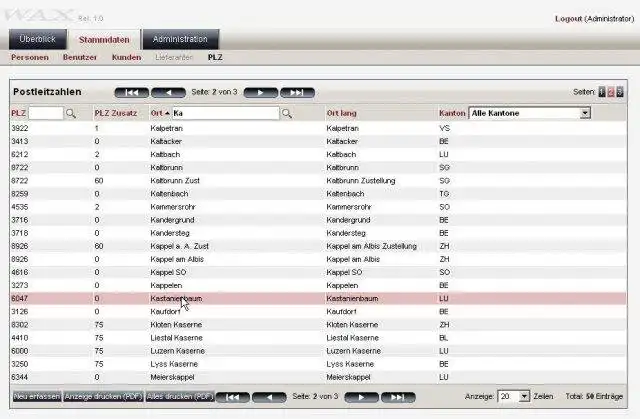640x419 pixels.
Task: Select PLZ 6047 cell
Action: (x=20, y=299)
